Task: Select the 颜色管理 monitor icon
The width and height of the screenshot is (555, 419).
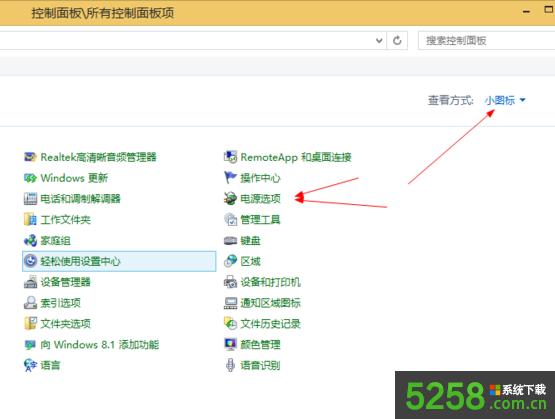Action: click(x=230, y=344)
